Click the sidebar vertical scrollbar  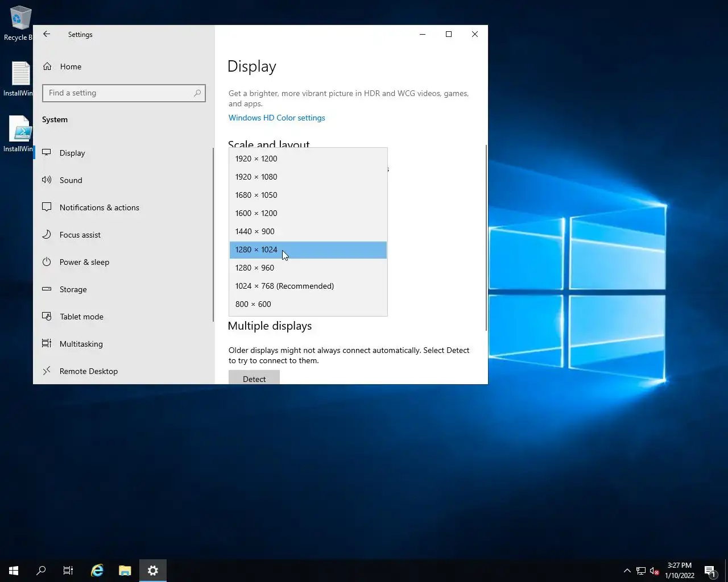point(213,234)
